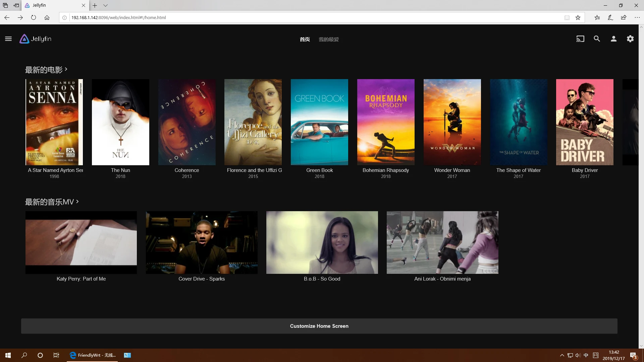Open the B.o.B - So Good video
Viewport: 644px width, 362px height.
tap(322, 242)
